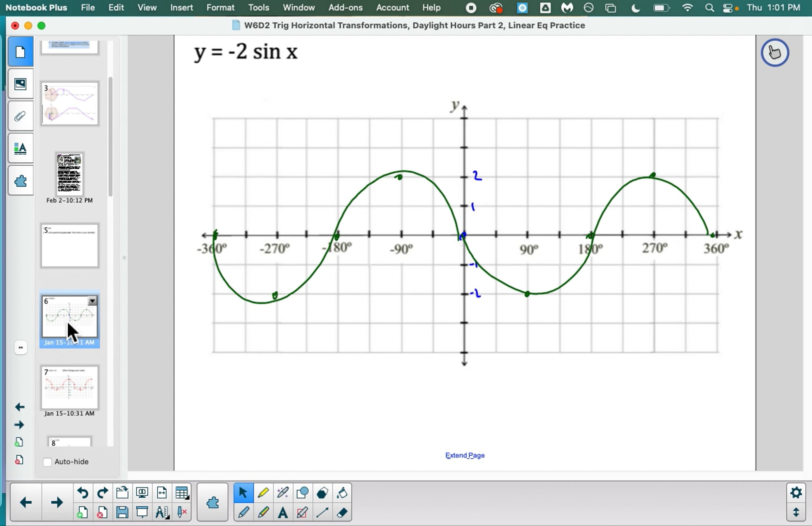Enable the Auto-hide checkbox

[x=47, y=462]
